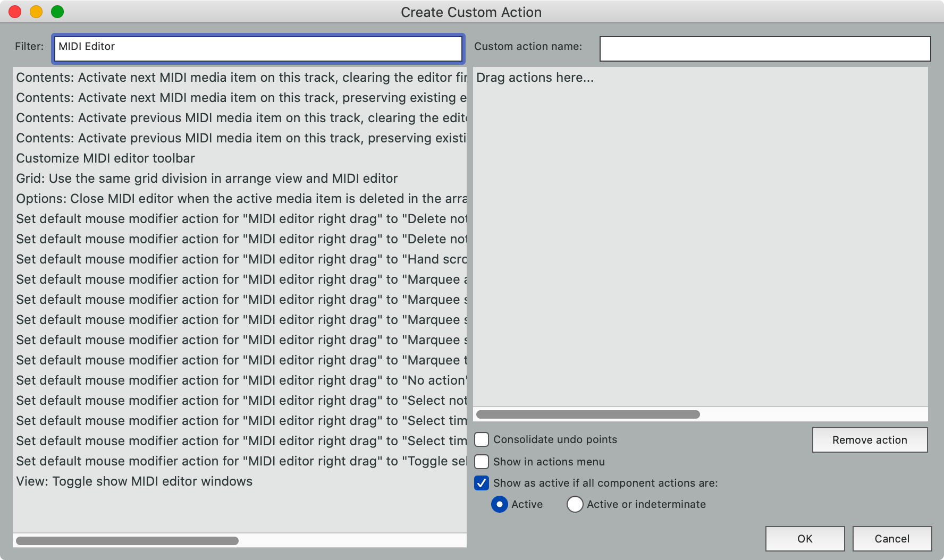
Task: Select the Grid: Use same grid division action
Action: coord(207,179)
